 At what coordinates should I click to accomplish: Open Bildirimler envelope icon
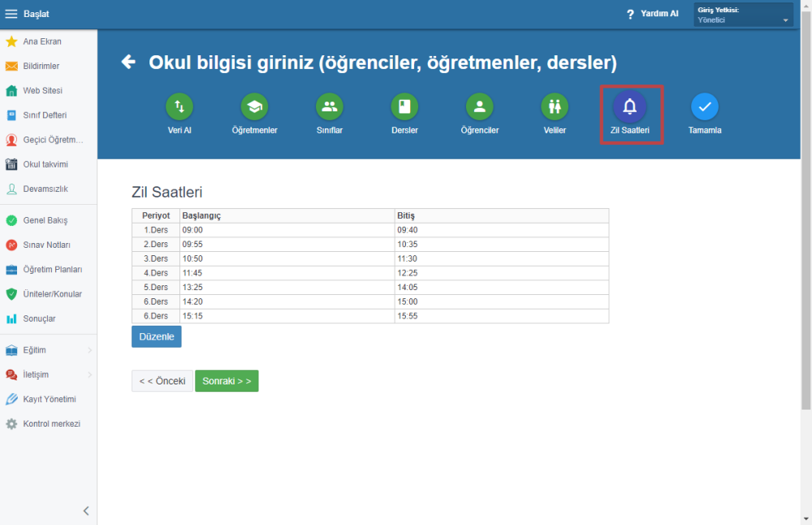coord(11,66)
